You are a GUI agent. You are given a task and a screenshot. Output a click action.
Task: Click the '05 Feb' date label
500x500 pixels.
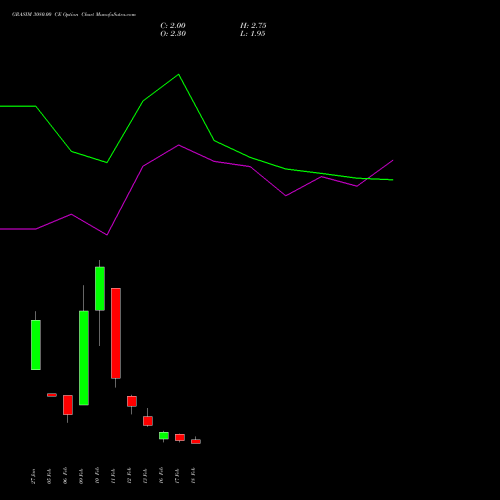pos(49,476)
